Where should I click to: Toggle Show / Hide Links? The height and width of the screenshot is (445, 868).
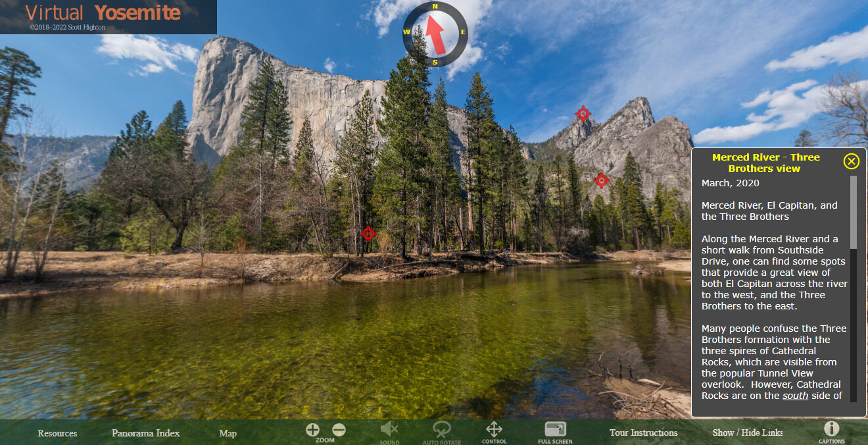[748, 432]
